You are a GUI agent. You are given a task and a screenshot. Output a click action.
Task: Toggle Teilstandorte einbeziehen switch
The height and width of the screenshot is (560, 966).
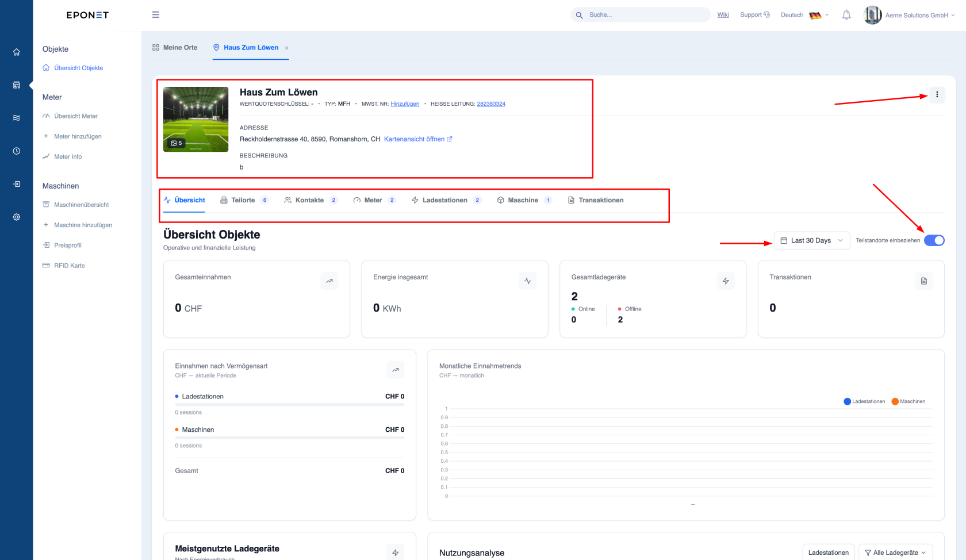click(x=934, y=240)
